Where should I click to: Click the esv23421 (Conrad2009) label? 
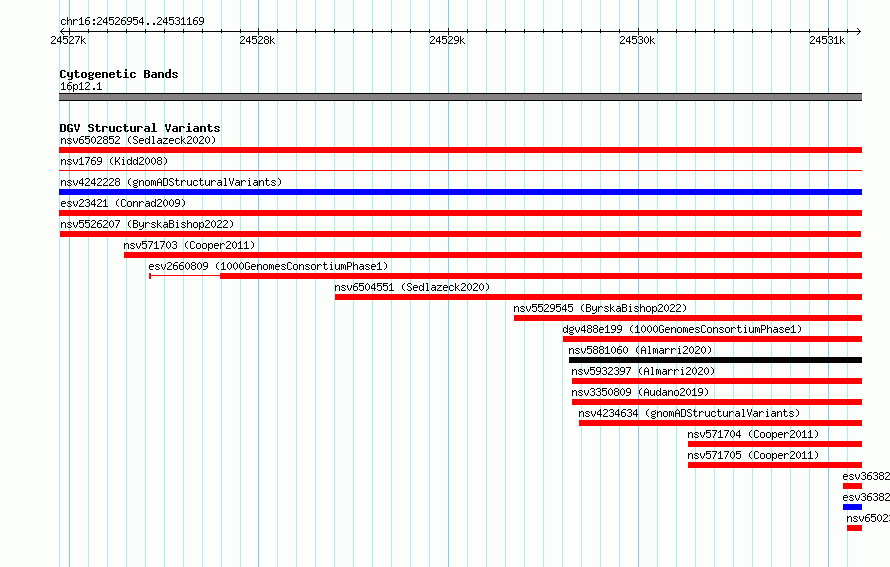(123, 203)
